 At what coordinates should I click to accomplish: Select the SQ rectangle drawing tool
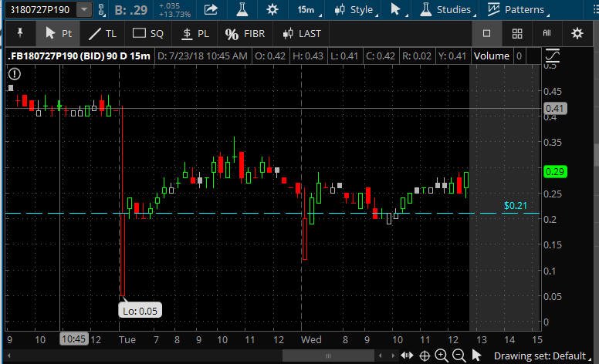(148, 34)
